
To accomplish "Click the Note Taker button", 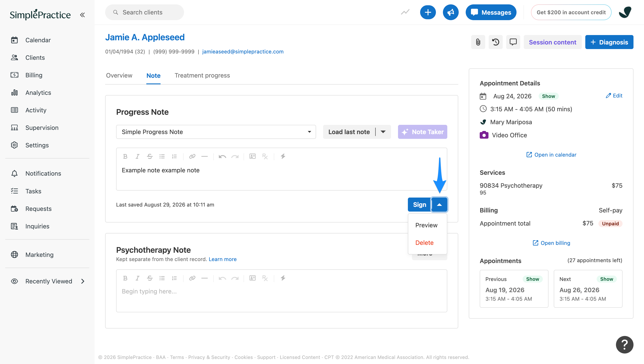I will [x=423, y=132].
